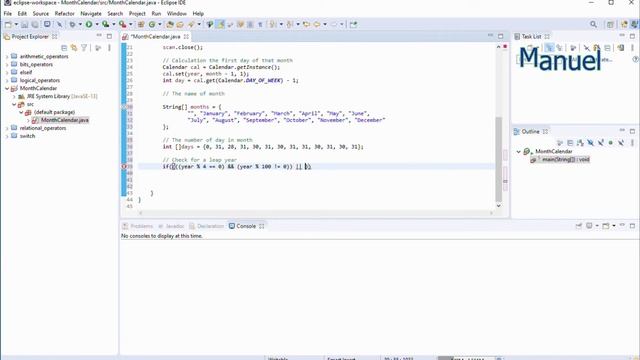Click the Open Perspective icon
This screenshot has width=640, height=360.
pyautogui.click(x=610, y=24)
